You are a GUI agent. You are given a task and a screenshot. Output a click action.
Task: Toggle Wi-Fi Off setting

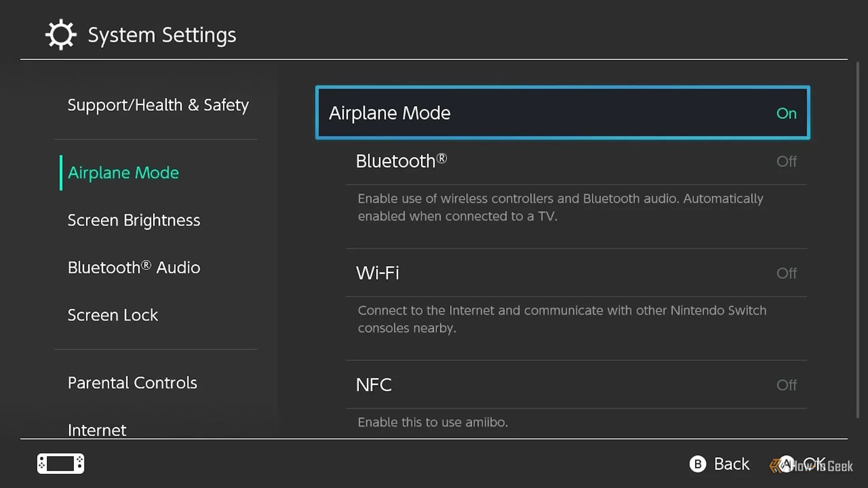point(576,273)
